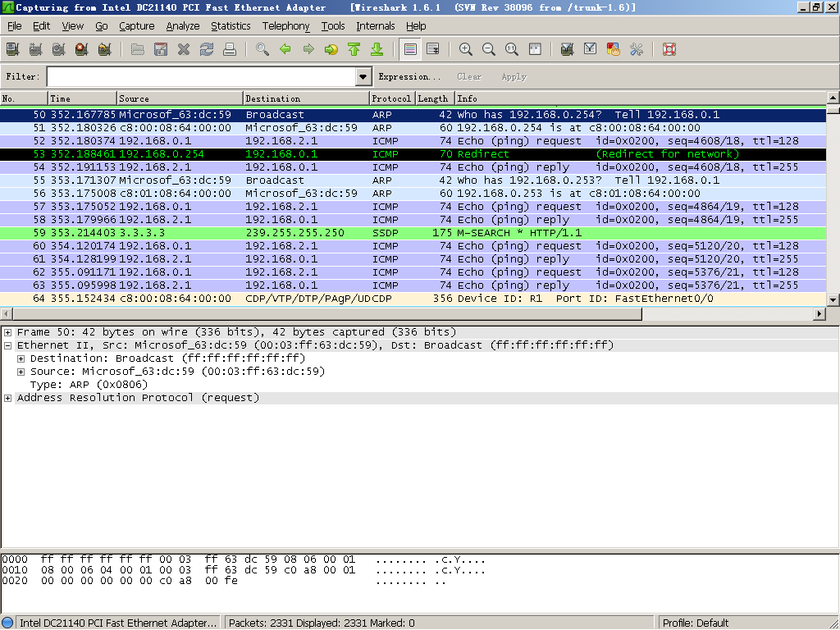Go forward in packet history arrow

pyautogui.click(x=308, y=50)
